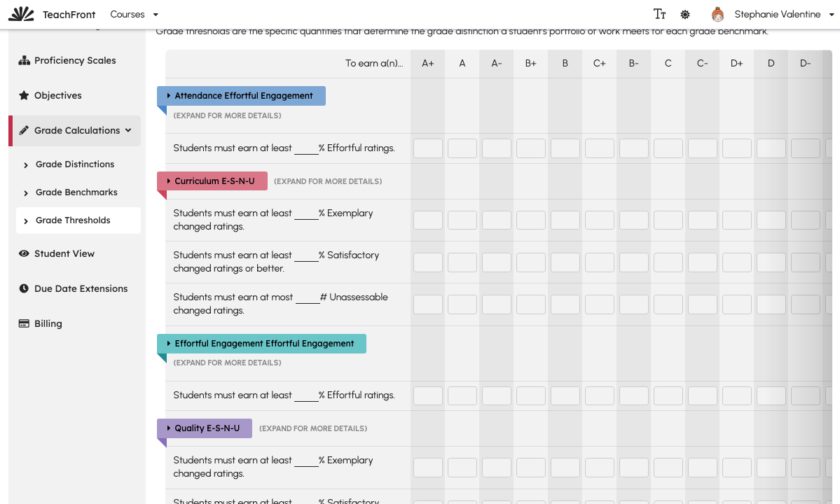
Task: Expand Effortful Engagement Effortful Engagement section
Action: tap(261, 344)
